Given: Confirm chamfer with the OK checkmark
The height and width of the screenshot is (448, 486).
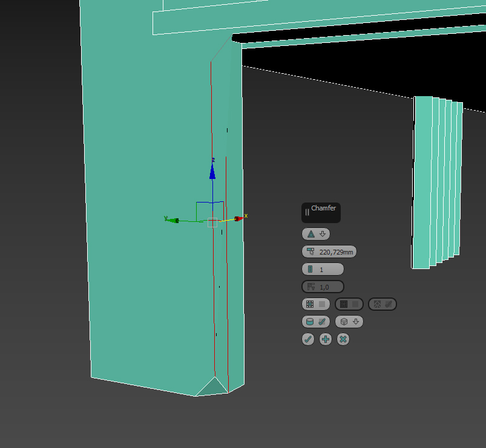Looking at the screenshot, I should pos(308,339).
